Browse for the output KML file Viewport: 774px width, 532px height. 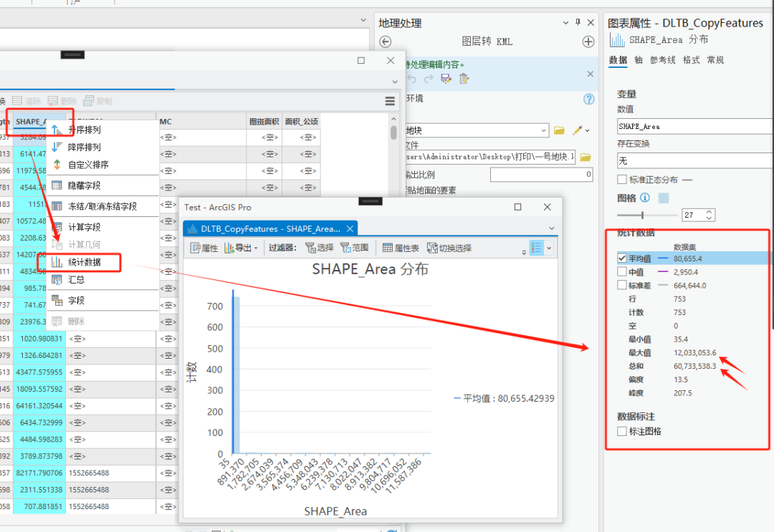[586, 158]
